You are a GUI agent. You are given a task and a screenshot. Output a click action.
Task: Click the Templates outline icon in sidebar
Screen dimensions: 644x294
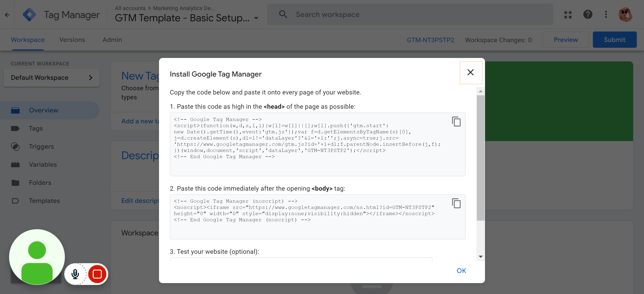tap(15, 201)
